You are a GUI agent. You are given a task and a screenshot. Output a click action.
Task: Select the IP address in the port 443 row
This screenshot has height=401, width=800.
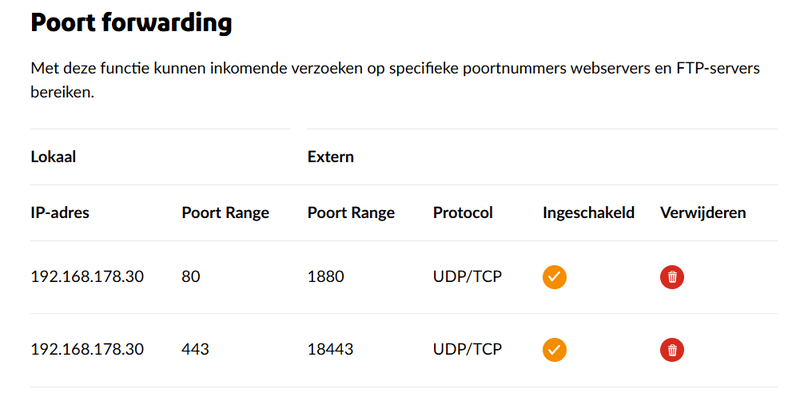coord(88,350)
